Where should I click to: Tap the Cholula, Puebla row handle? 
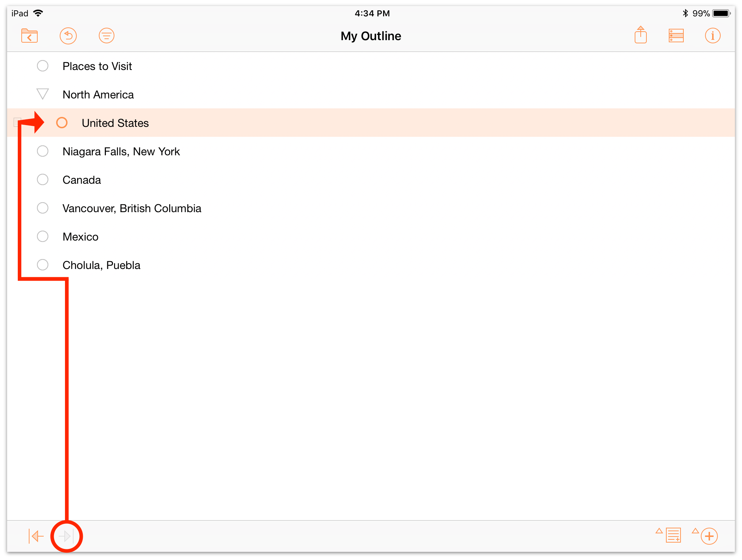[x=43, y=265]
